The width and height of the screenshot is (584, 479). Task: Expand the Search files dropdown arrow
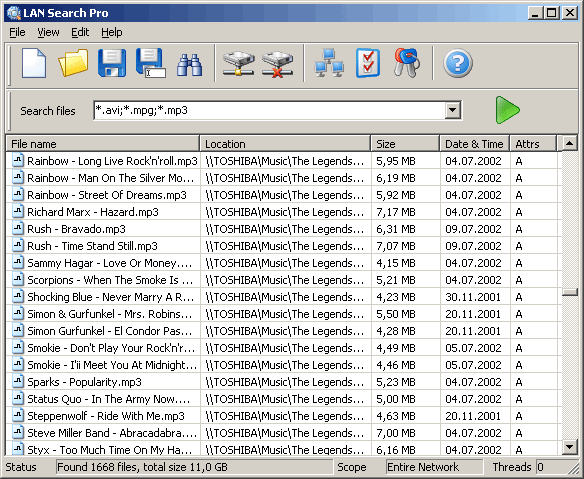(x=453, y=110)
